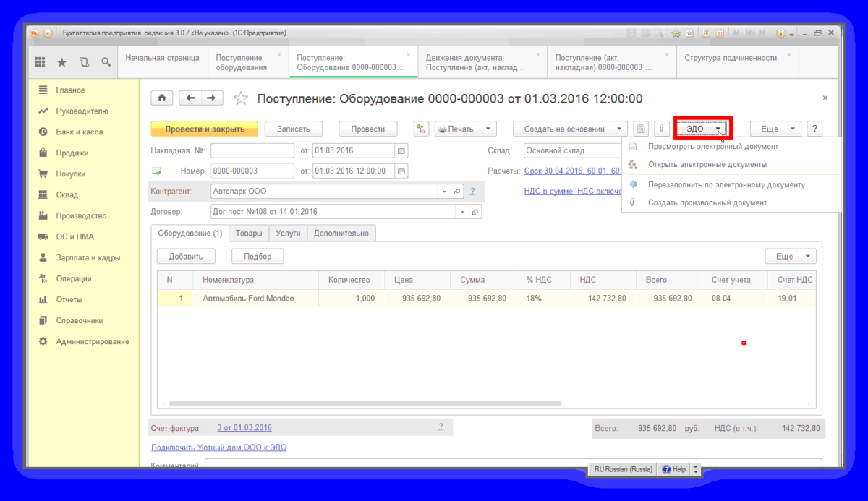This screenshot has height=501, width=868.
Task: Click Провести и закрыть button
Action: (x=205, y=129)
